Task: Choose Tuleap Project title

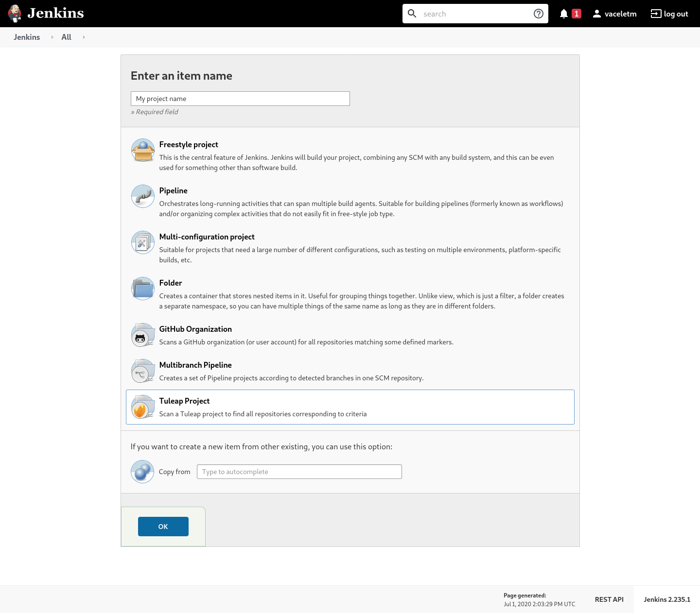Action: click(x=184, y=401)
